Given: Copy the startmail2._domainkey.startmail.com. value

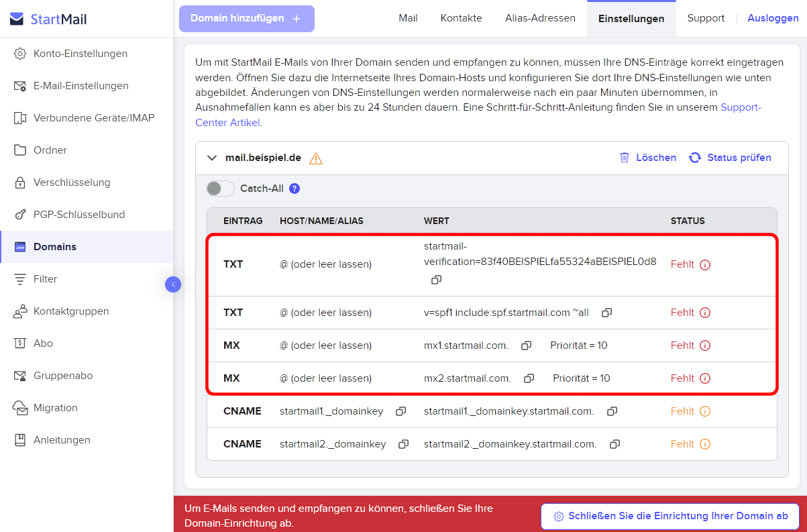Looking at the screenshot, I should click(x=614, y=444).
